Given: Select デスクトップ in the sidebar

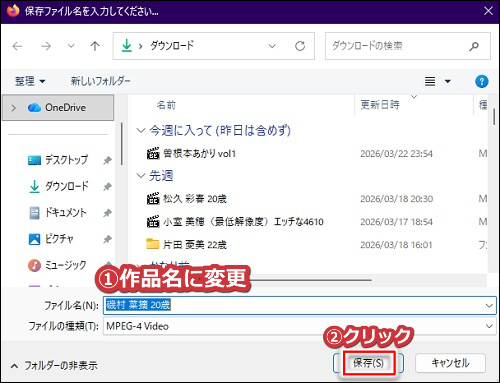Looking at the screenshot, I should (x=67, y=160).
